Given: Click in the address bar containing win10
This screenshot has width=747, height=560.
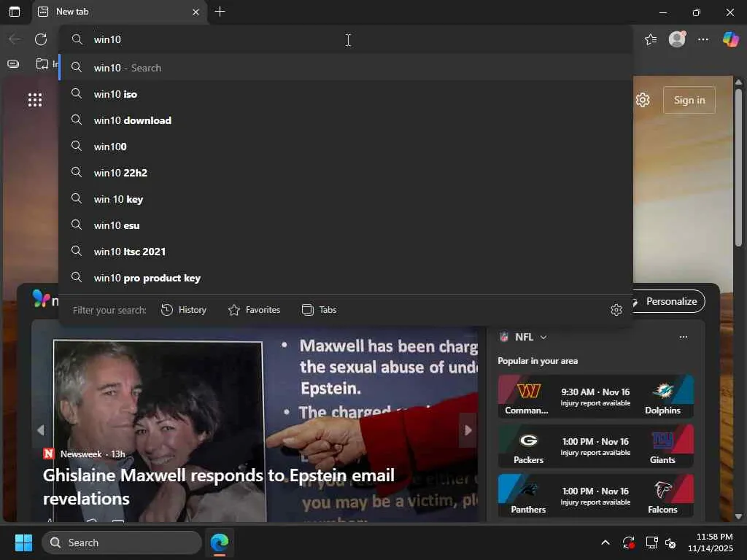Looking at the screenshot, I should coord(346,39).
